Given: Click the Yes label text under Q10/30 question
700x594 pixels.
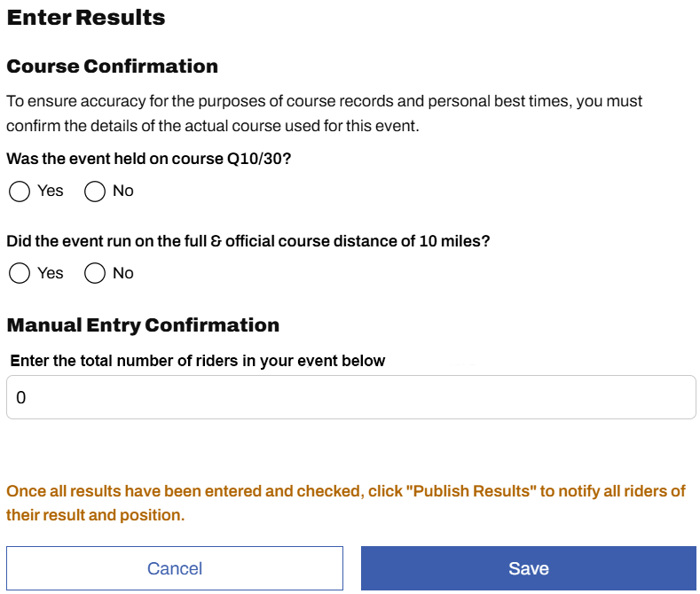Looking at the screenshot, I should [x=51, y=191].
